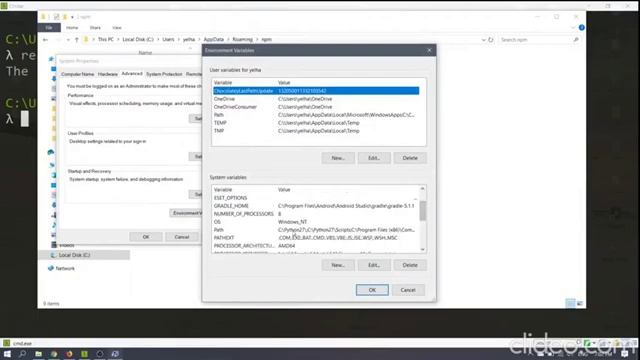Click Edit under User variables
This screenshot has height=360, width=640.
[374, 158]
